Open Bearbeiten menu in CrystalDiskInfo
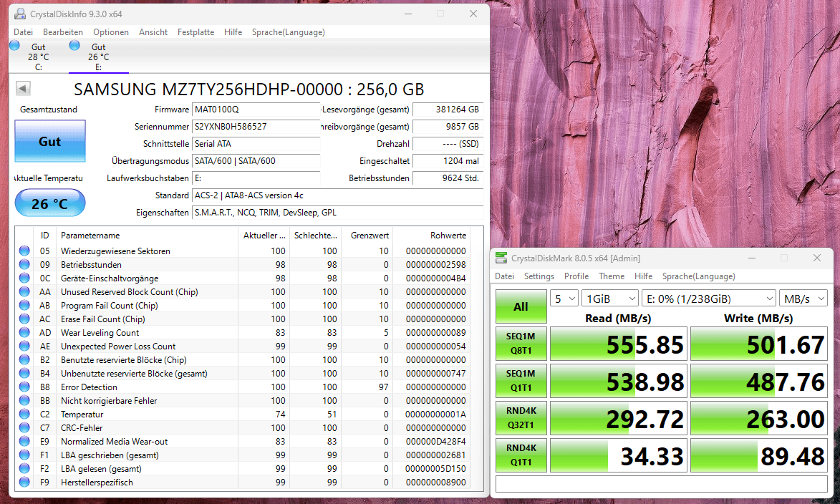This screenshot has height=504, width=840. tap(63, 32)
